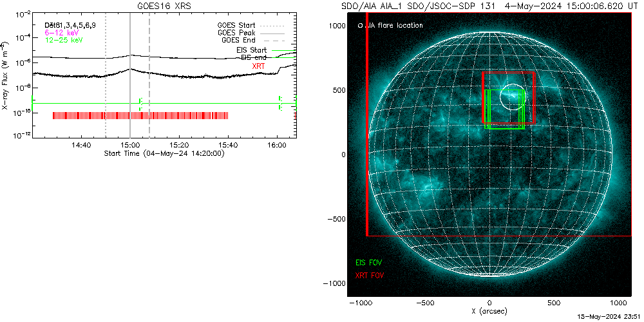Screen dimensions: 644x322
Task: Click the X (arcsec) axis label
Action: pyautogui.click(x=489, y=311)
